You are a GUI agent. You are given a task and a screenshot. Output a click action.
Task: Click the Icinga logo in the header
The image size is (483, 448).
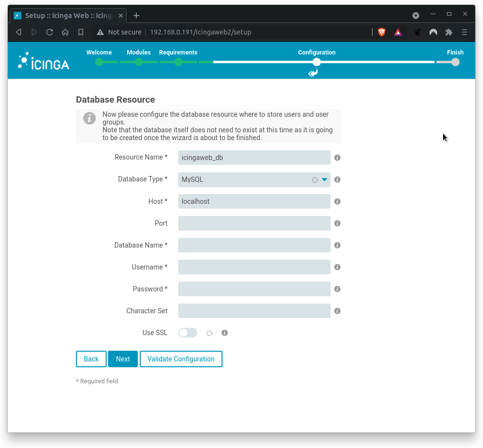click(43, 60)
